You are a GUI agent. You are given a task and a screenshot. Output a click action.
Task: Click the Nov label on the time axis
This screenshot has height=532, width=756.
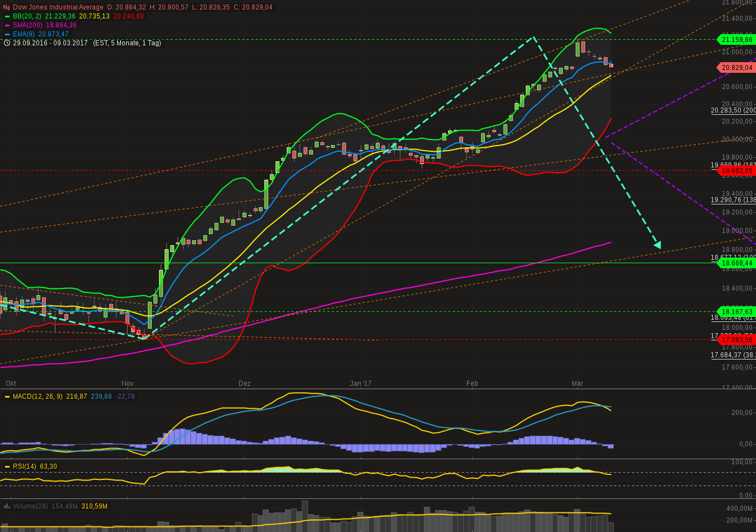tap(128, 384)
